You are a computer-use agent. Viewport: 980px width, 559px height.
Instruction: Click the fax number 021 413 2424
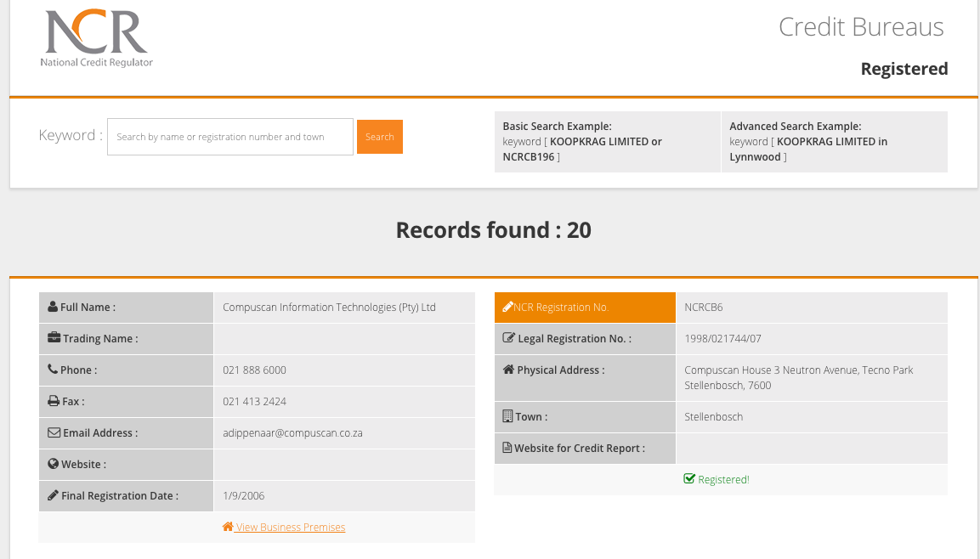coord(254,402)
